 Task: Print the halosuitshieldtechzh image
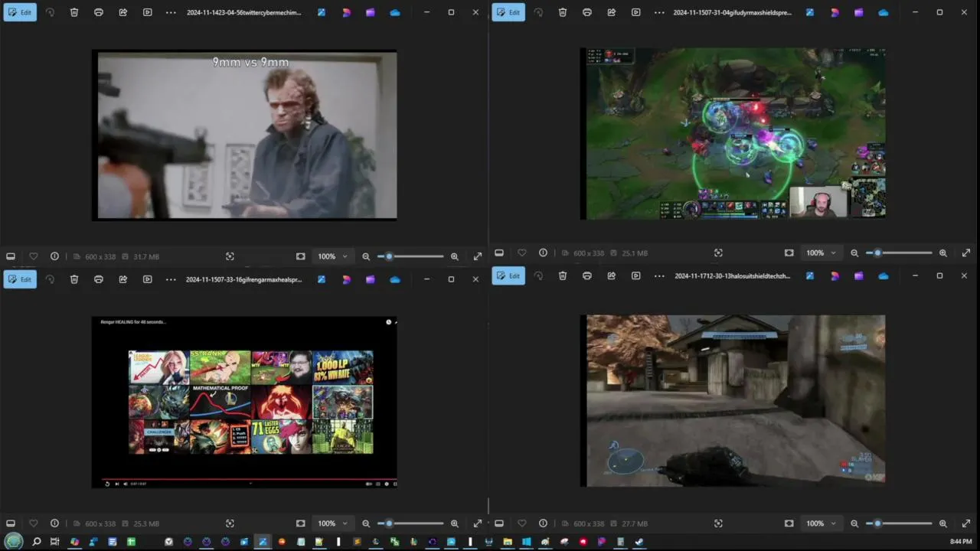click(x=587, y=275)
